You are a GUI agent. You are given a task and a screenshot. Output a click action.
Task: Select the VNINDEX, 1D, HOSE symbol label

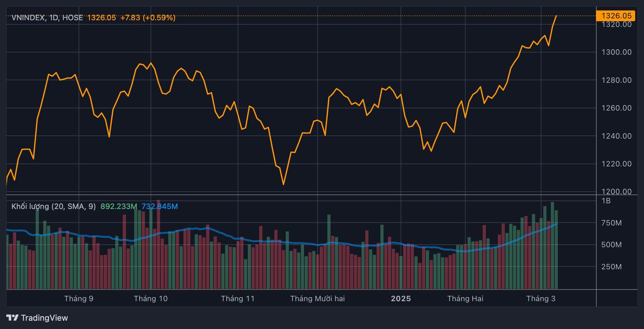47,17
